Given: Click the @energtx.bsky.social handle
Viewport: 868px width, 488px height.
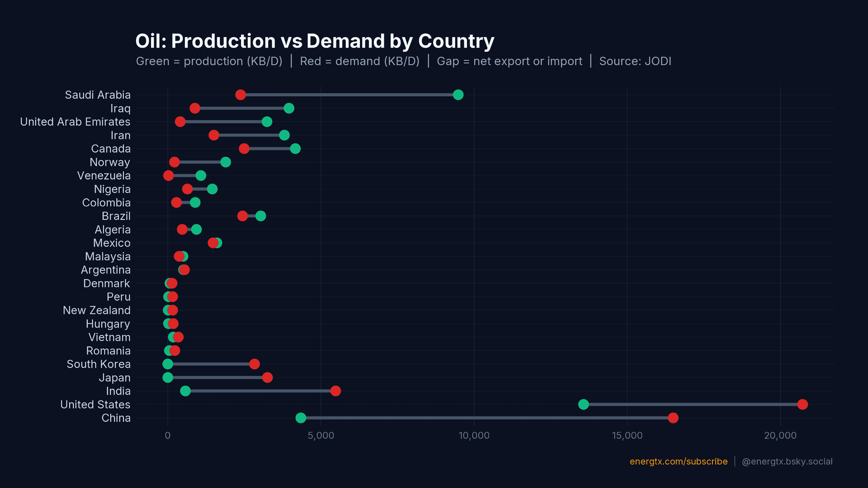Looking at the screenshot, I should tap(787, 461).
